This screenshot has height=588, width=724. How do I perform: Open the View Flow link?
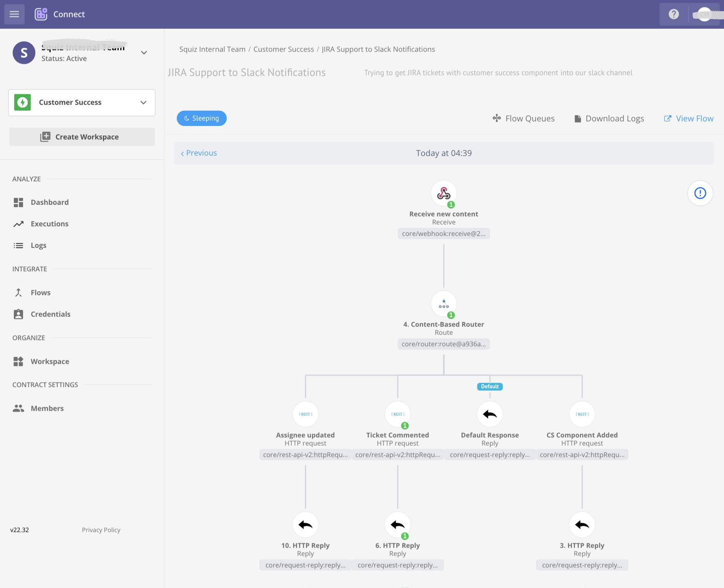coord(689,118)
